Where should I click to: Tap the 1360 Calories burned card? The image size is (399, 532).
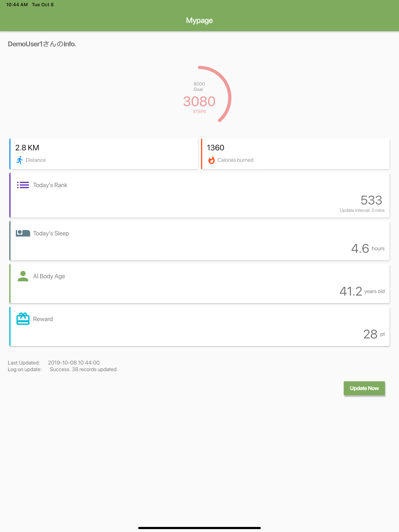[x=295, y=154]
